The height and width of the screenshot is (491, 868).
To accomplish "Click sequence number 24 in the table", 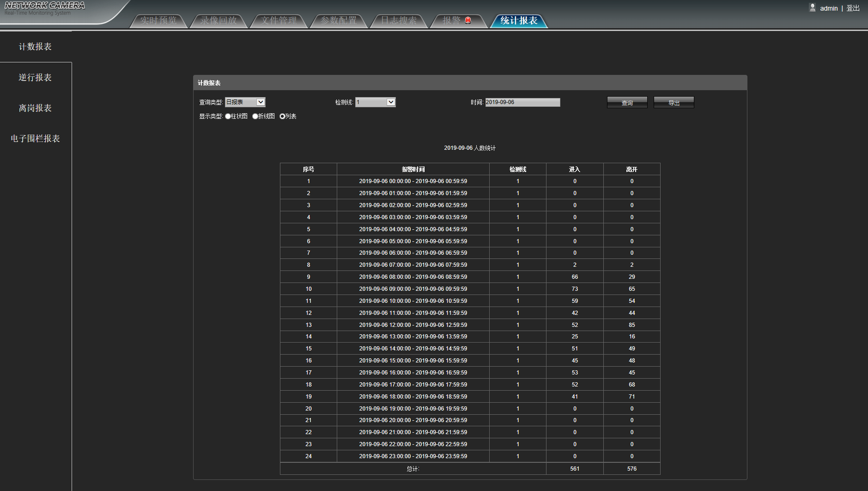I will (309, 456).
